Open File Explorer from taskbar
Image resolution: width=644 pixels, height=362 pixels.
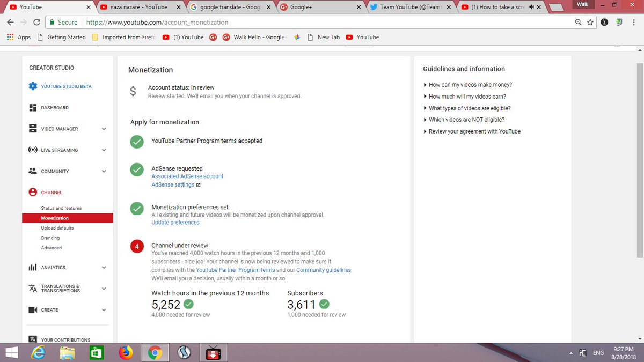68,352
